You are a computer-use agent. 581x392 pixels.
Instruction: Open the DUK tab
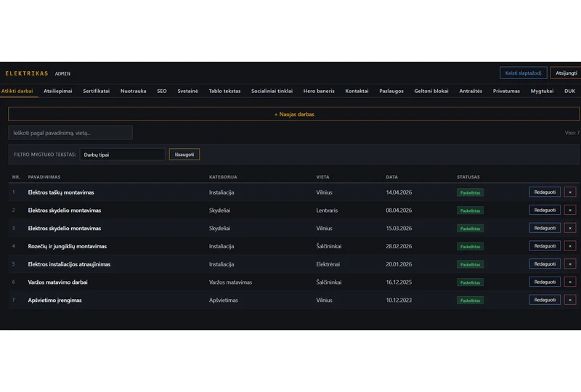pyautogui.click(x=570, y=91)
